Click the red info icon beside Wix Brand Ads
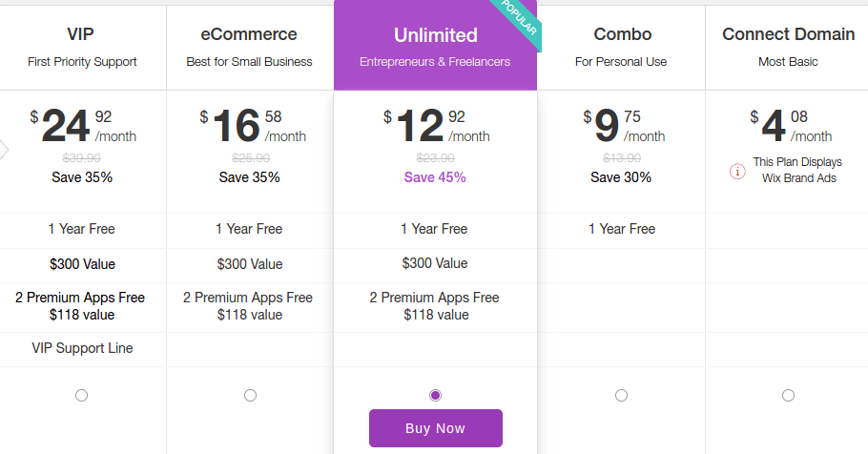The height and width of the screenshot is (454, 868). [x=737, y=172]
